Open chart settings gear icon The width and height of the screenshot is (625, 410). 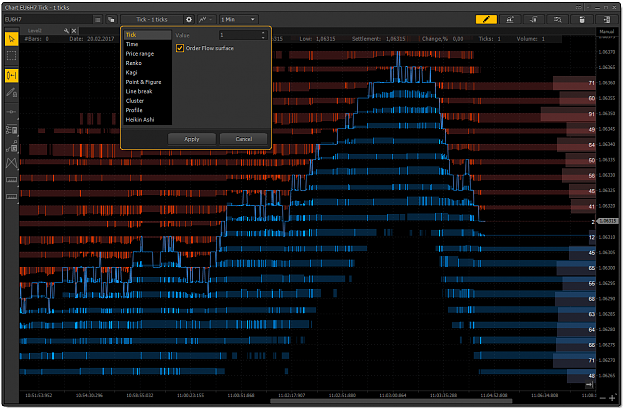(189, 20)
